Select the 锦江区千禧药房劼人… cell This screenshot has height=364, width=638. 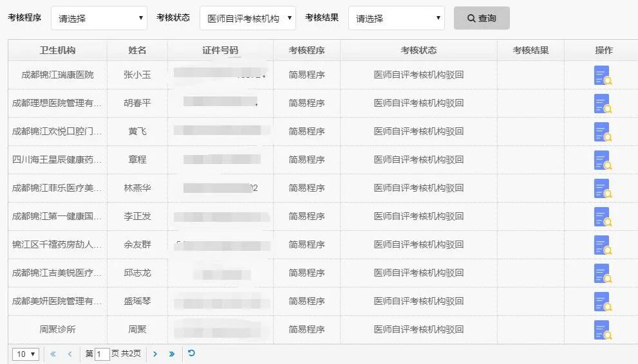tap(57, 244)
